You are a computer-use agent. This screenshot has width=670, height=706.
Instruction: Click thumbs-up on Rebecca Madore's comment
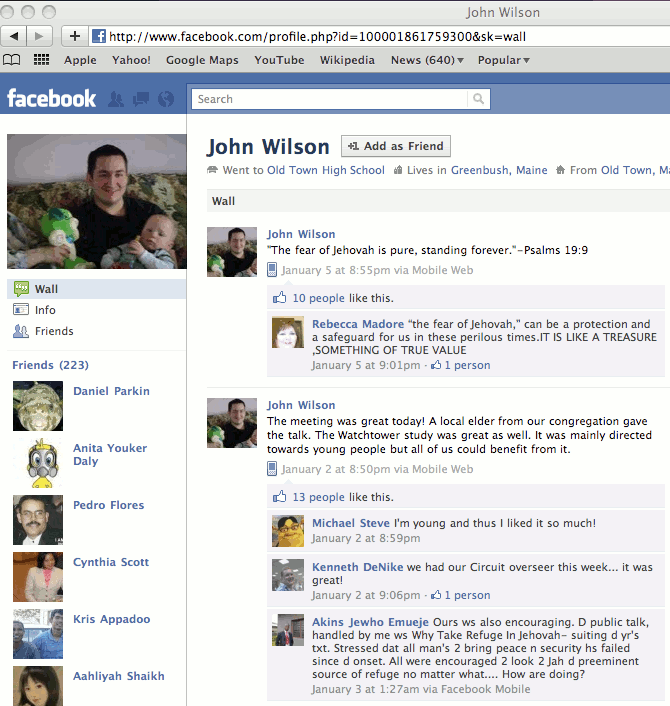click(436, 365)
